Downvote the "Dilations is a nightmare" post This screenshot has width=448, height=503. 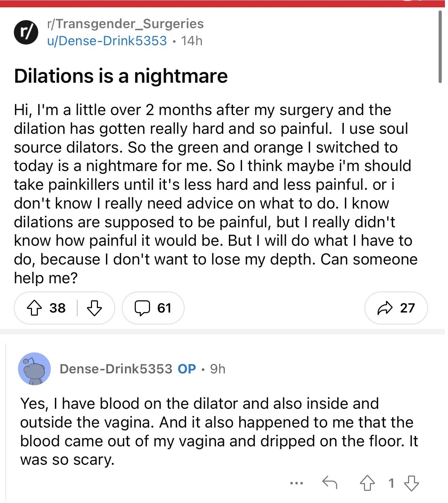(94, 308)
